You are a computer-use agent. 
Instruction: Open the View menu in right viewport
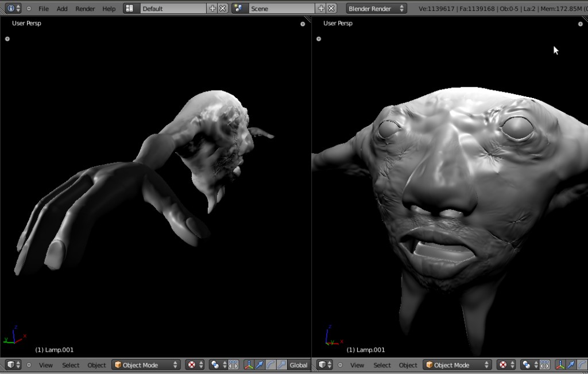coord(357,365)
